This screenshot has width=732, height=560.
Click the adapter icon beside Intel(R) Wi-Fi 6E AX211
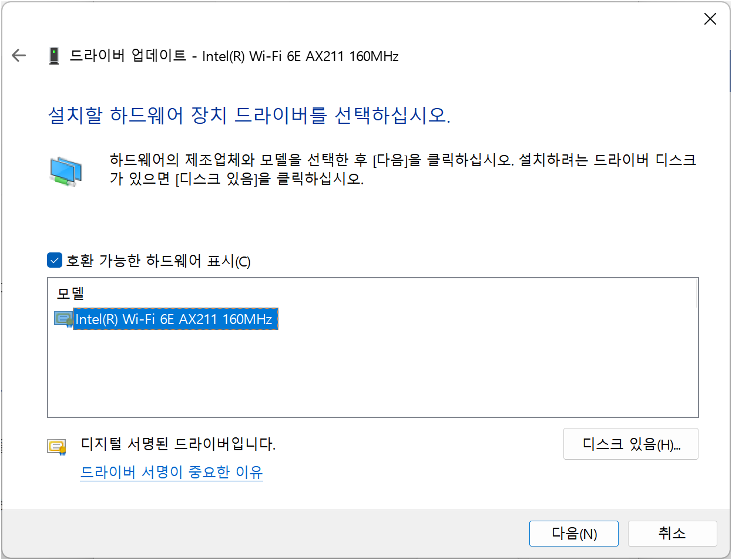(63, 319)
